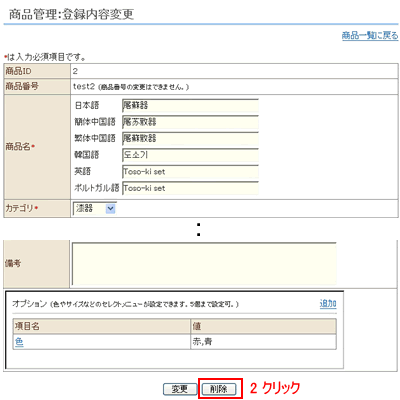Click the ポルトガル語 product name field
The image size is (400, 400).
point(190,188)
